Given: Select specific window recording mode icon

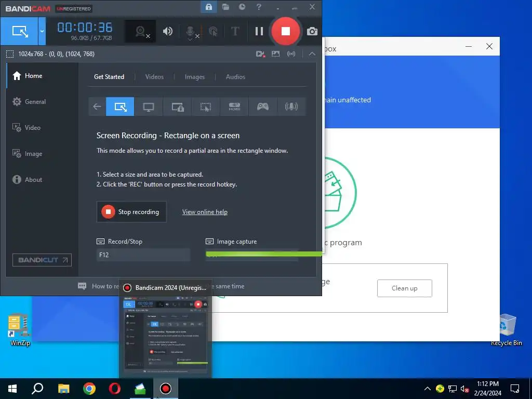Looking at the screenshot, I should coord(177,107).
